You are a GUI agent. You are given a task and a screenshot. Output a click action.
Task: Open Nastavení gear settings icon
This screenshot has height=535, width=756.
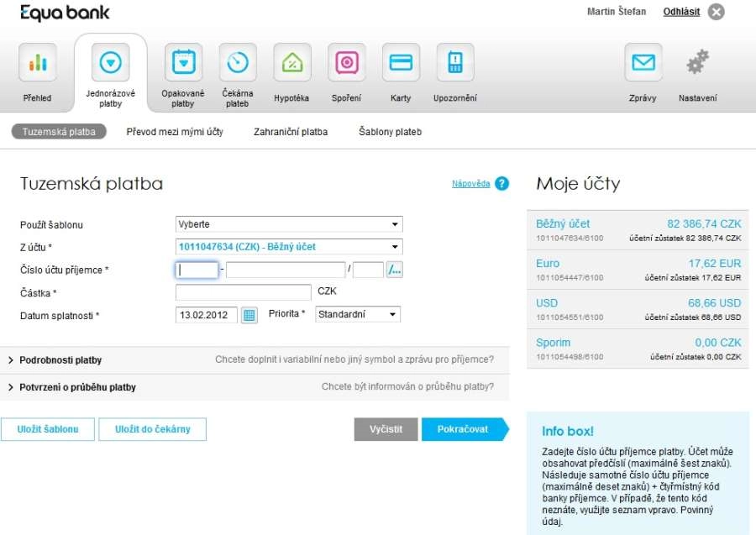pyautogui.click(x=697, y=62)
